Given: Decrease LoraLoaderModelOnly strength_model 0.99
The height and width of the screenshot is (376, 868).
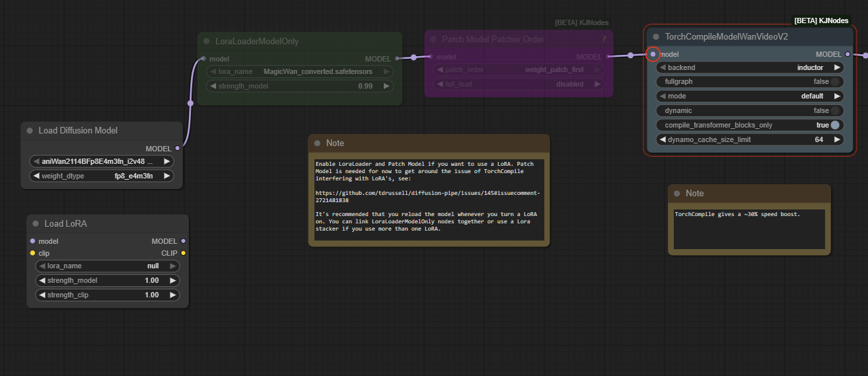Looking at the screenshot, I should coord(213,86).
